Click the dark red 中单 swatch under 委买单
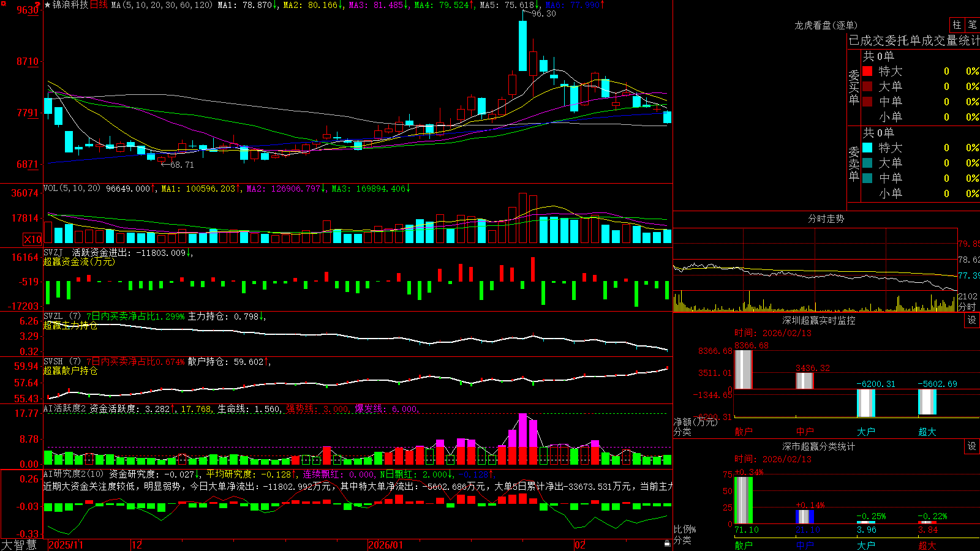The width and height of the screenshot is (980, 551). coord(867,102)
